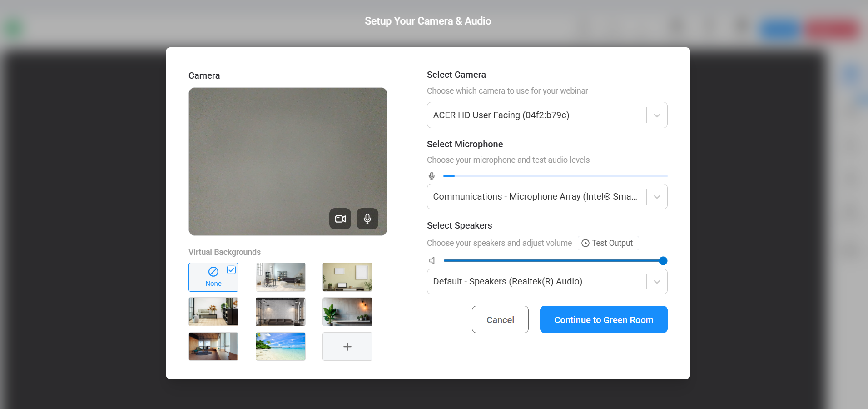
Task: Click the speaker icon beside the volume slider
Action: (431, 260)
